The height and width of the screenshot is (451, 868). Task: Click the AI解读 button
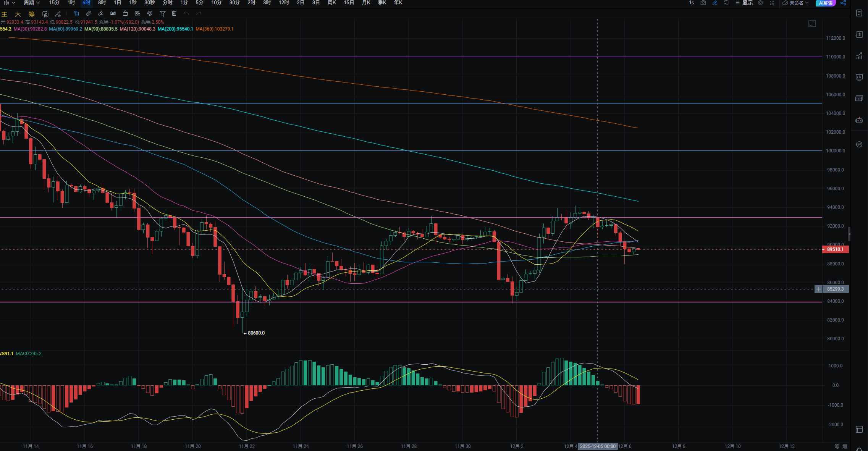[x=825, y=3]
